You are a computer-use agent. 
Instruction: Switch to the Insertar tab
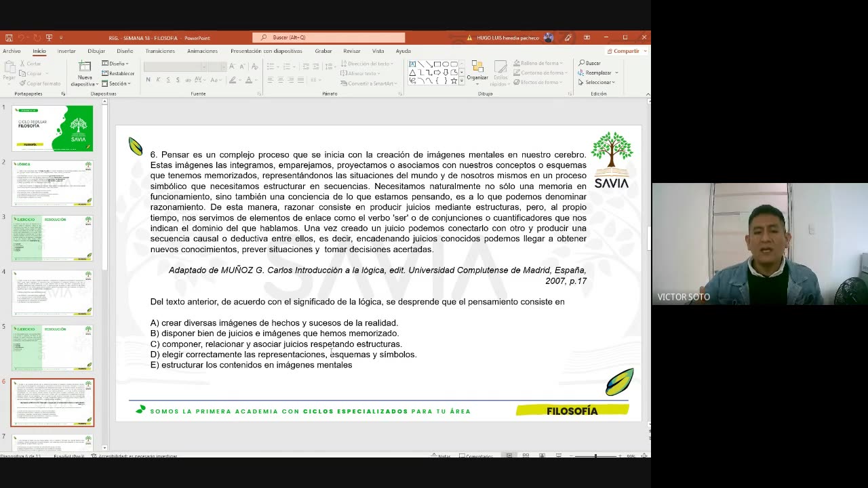coord(66,51)
